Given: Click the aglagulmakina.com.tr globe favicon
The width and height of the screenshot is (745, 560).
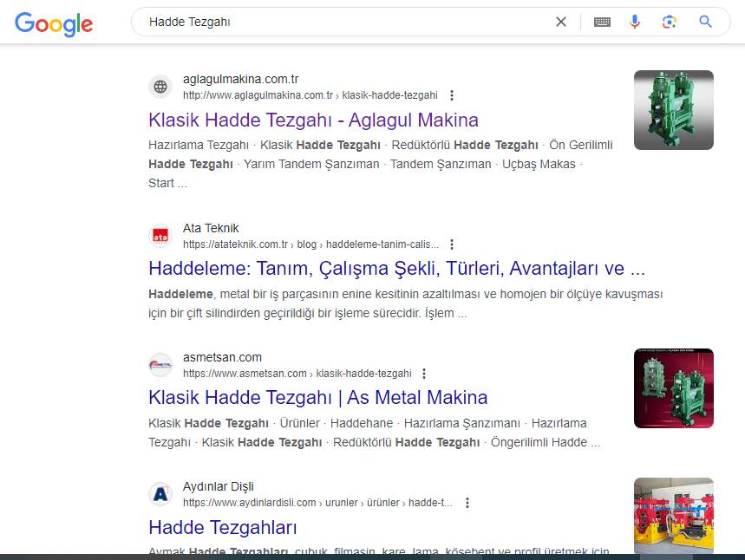Looking at the screenshot, I should 160,87.
